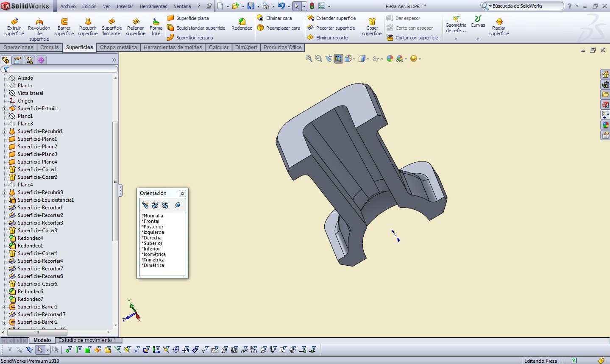Open the home icon in task pane
The height and width of the screenshot is (364, 610).
coord(605,75)
